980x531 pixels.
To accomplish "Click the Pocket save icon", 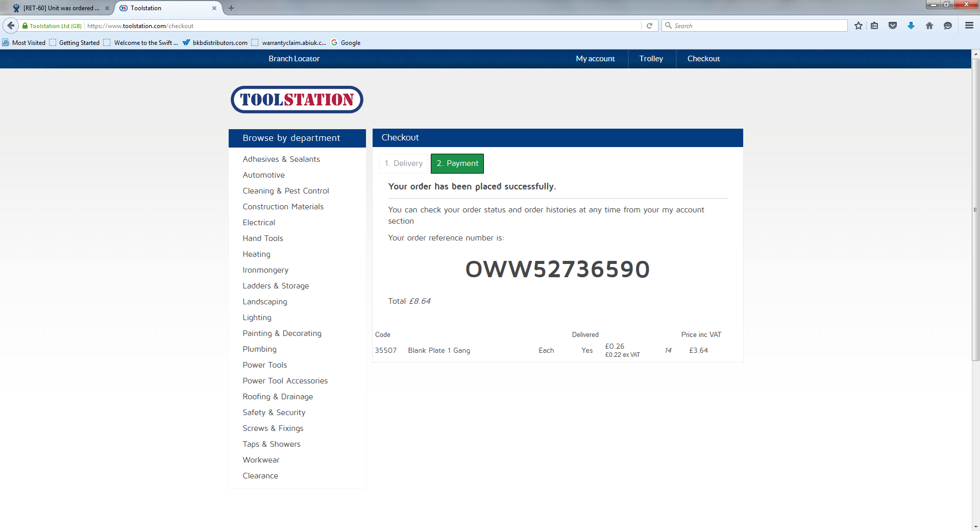I will coord(893,26).
